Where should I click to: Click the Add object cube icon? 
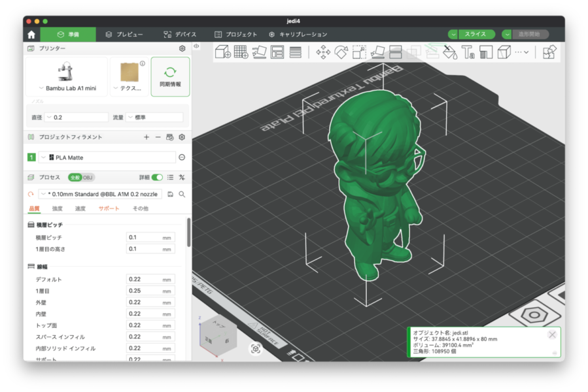223,52
